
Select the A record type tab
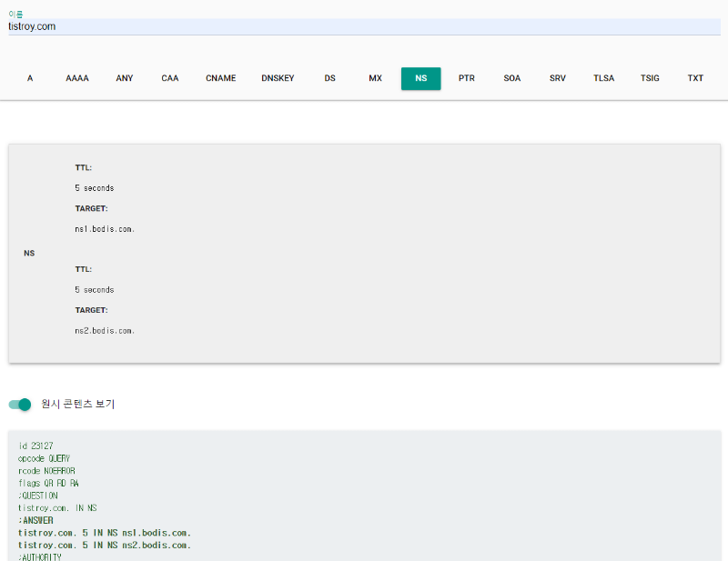pyautogui.click(x=30, y=78)
